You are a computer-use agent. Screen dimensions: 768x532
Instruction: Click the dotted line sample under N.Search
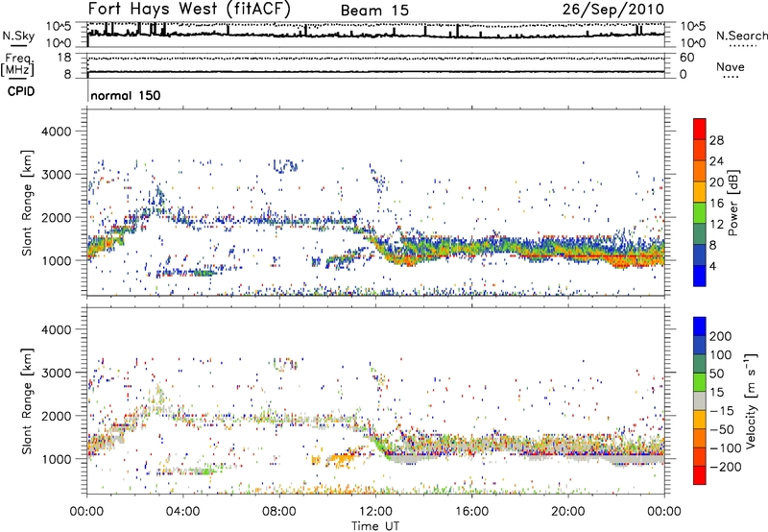tap(742, 46)
